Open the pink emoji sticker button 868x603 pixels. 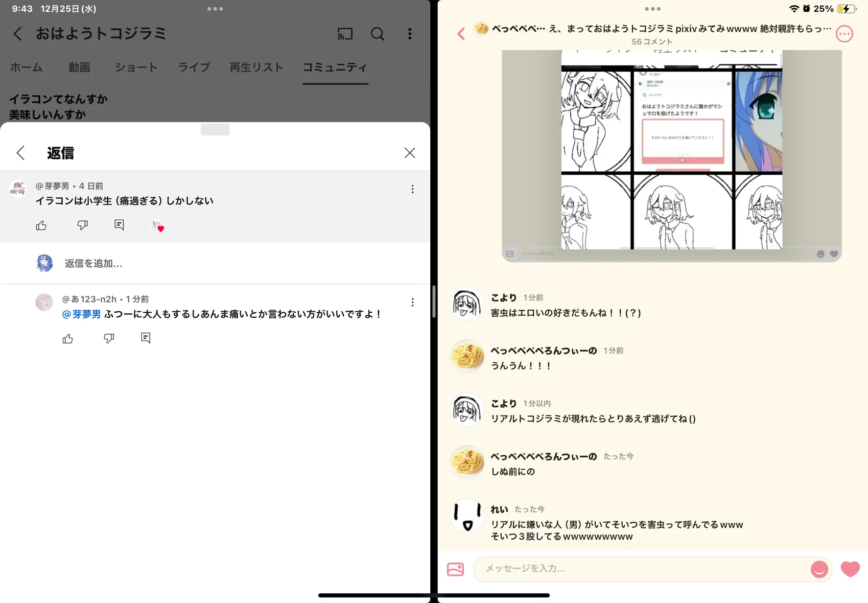[x=819, y=569]
